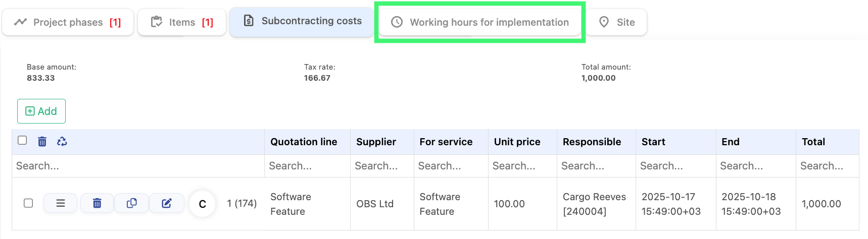Edit the Software Feature row
The width and height of the screenshot is (868, 239).
167,203
